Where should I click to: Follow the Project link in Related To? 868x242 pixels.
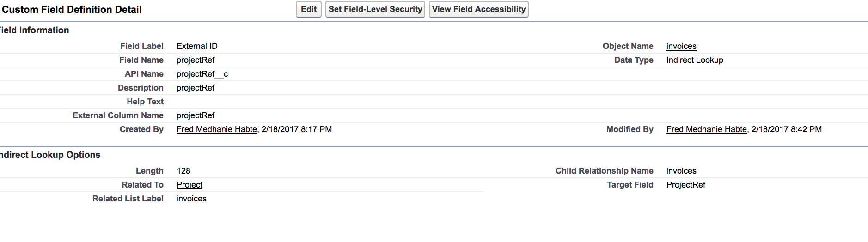pos(189,185)
